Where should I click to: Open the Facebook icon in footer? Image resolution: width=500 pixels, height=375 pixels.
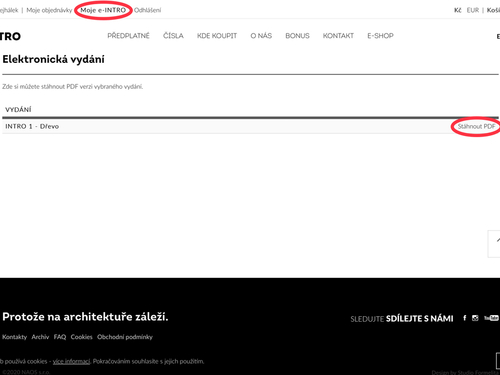[465, 318]
